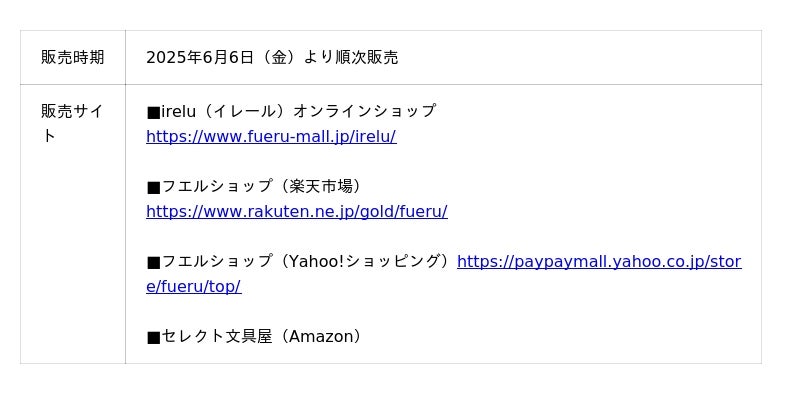Select the 販売サイト header cell
The height and width of the screenshot is (394, 800).
pos(73,224)
